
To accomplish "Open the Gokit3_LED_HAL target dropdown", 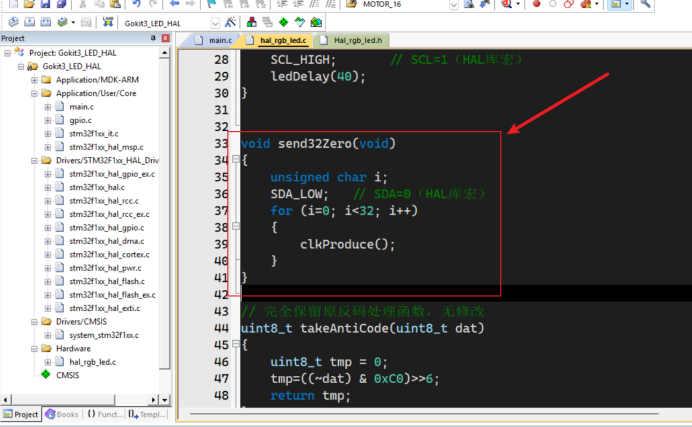I will pyautogui.click(x=216, y=21).
